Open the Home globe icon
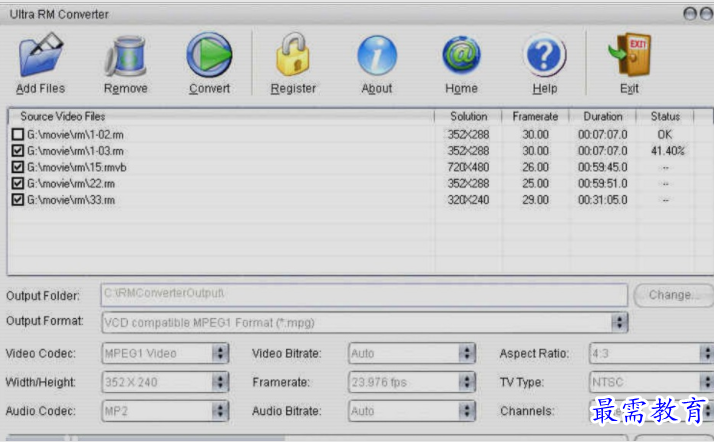The width and height of the screenshot is (714, 442). 461,55
